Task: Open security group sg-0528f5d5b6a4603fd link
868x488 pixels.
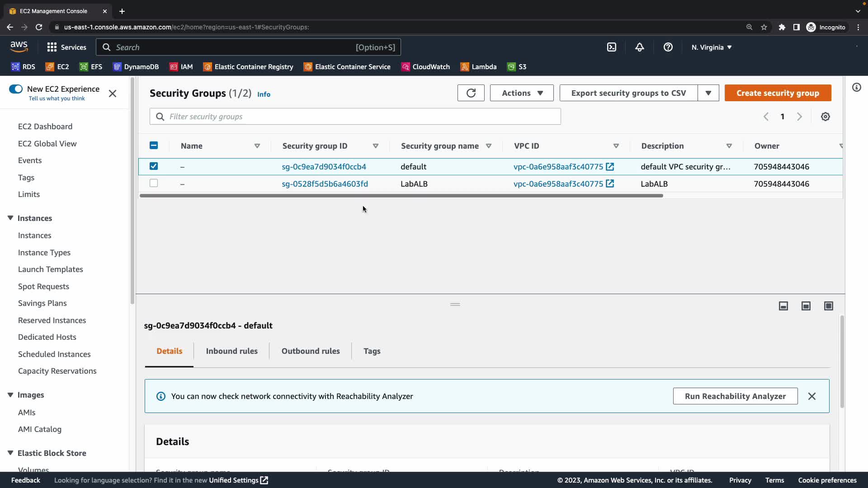Action: coord(325,184)
